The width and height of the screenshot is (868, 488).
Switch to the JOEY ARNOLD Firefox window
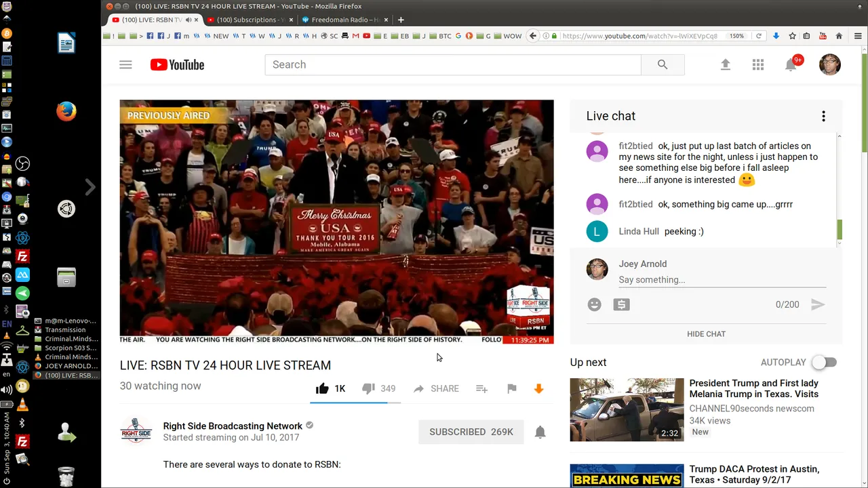click(66, 366)
